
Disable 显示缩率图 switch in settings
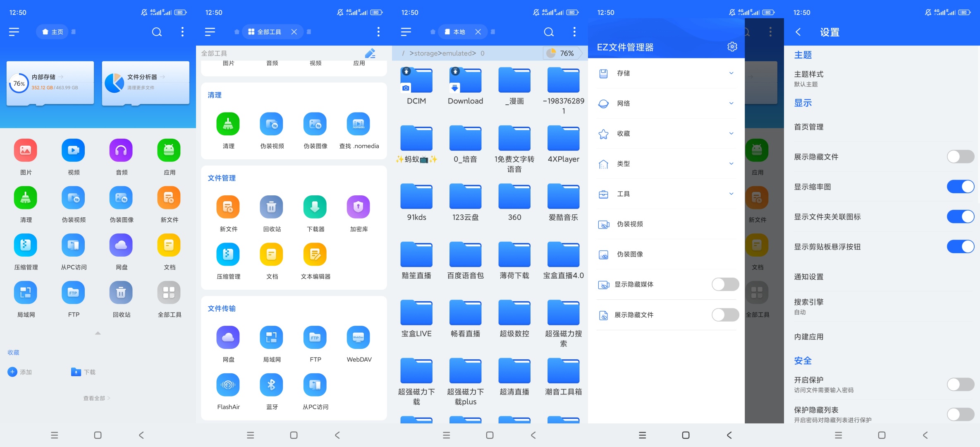coord(961,187)
